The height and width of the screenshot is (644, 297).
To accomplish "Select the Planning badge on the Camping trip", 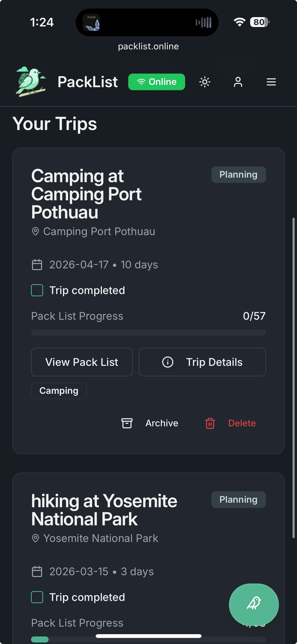I will pyautogui.click(x=238, y=174).
